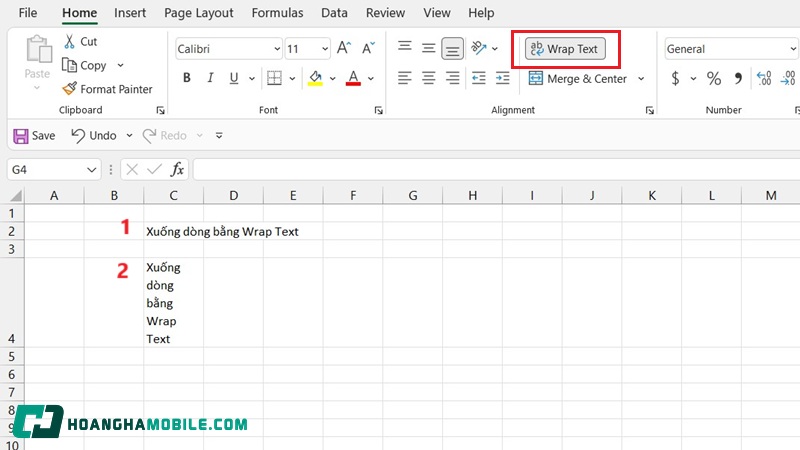800x450 pixels.
Task: Click the Wrap Text button
Action: point(565,49)
